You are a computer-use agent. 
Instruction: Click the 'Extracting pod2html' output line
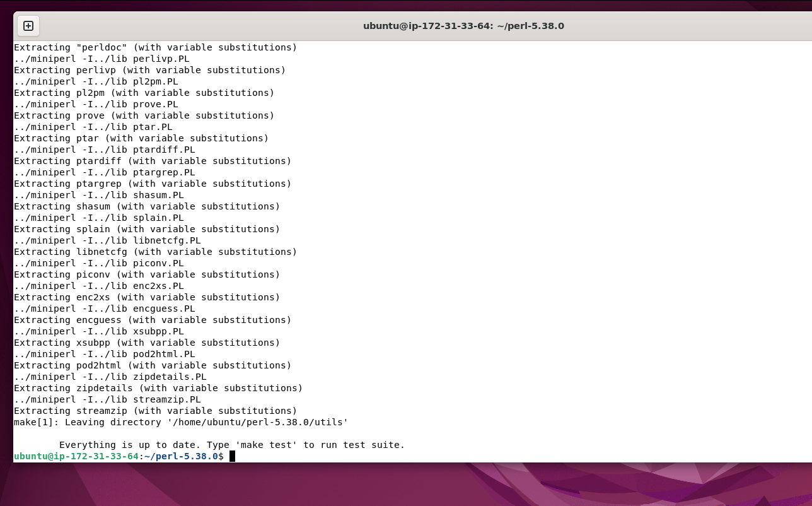click(153, 365)
